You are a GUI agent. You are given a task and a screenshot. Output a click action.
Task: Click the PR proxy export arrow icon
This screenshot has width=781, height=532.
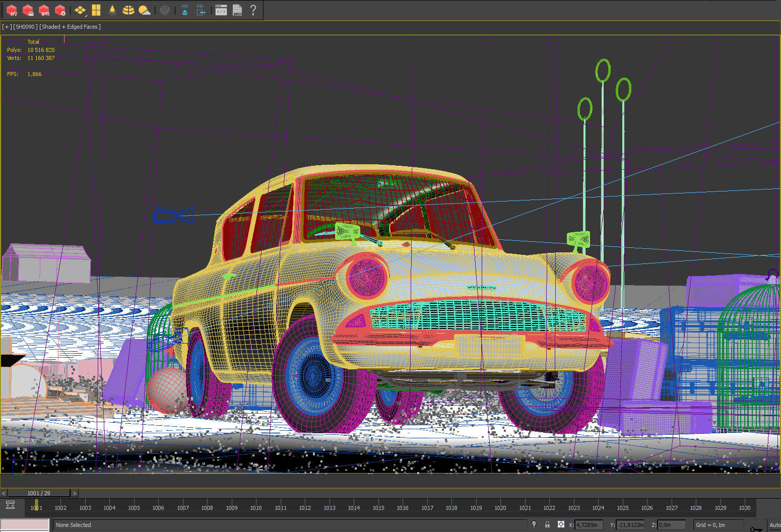(x=201, y=10)
